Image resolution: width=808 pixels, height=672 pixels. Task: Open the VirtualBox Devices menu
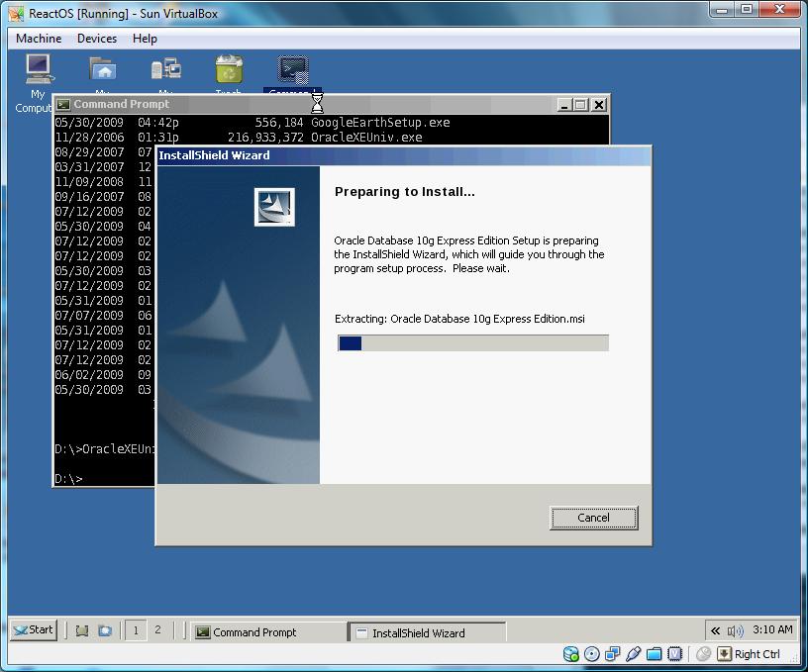tap(97, 39)
